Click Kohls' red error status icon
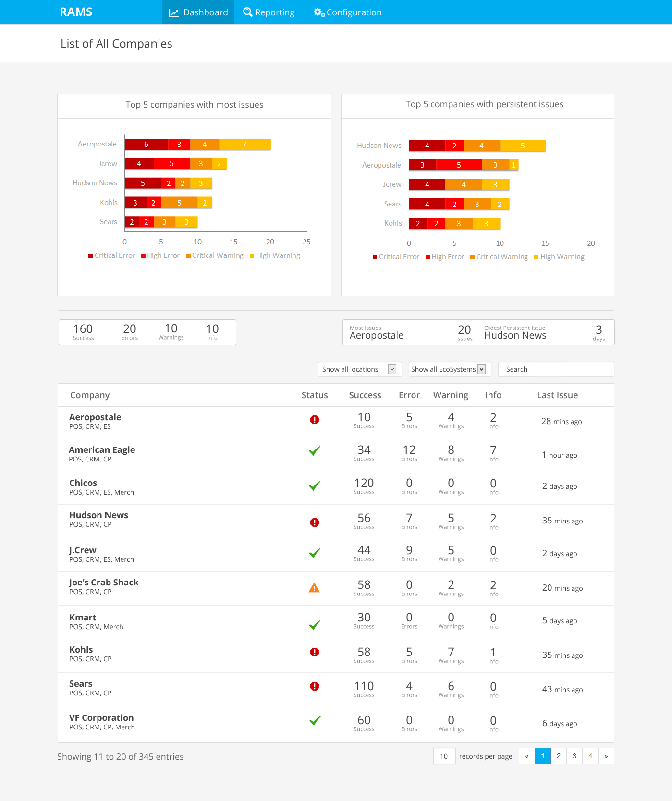 [x=315, y=652]
